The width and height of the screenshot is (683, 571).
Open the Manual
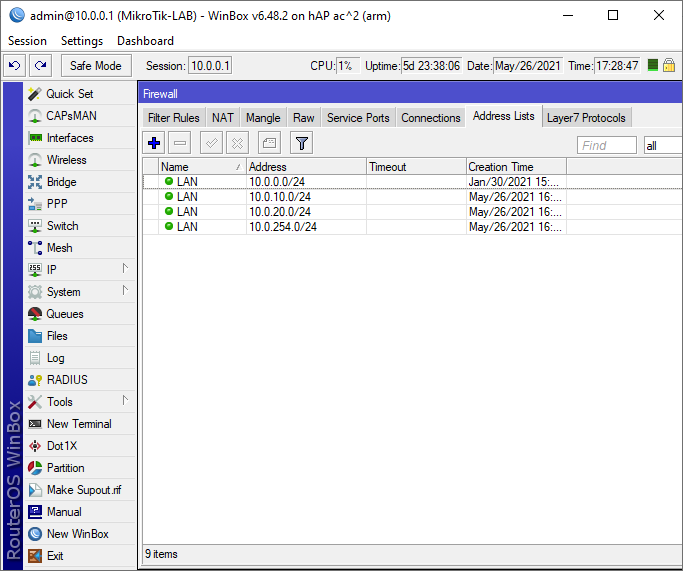[x=80, y=512]
